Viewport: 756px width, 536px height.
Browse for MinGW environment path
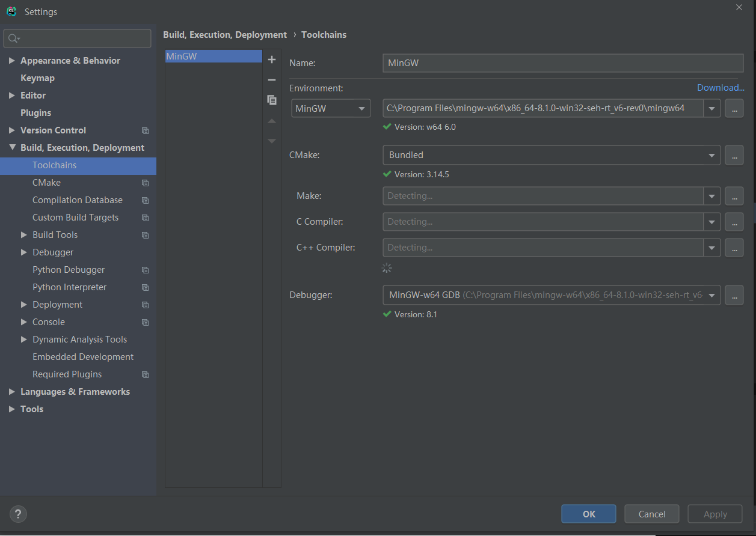734,108
